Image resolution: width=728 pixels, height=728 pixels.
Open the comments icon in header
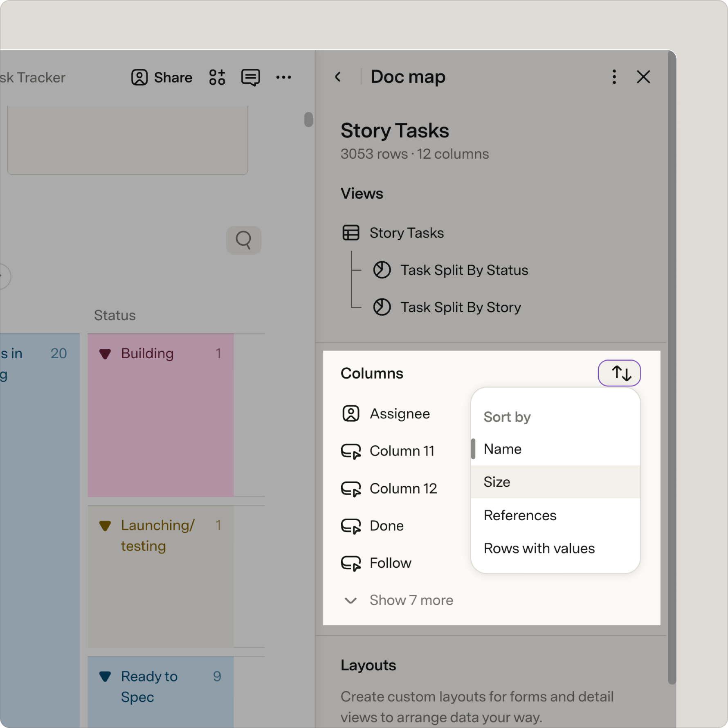[250, 77]
